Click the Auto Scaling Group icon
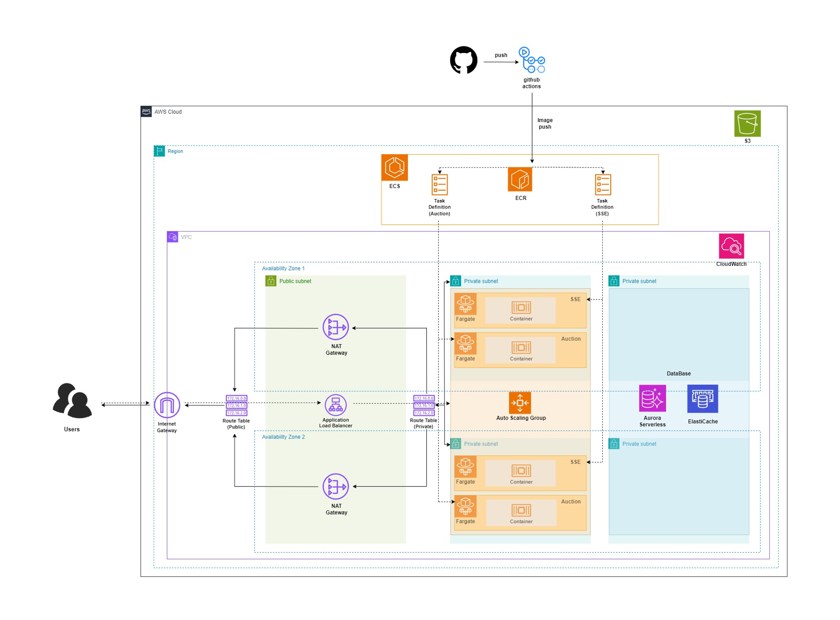 520,403
